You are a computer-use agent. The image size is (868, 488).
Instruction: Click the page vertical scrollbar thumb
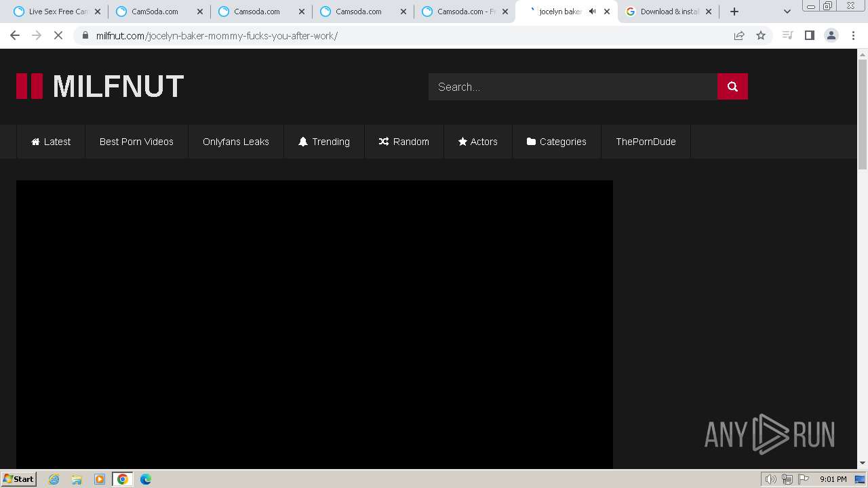click(863, 115)
